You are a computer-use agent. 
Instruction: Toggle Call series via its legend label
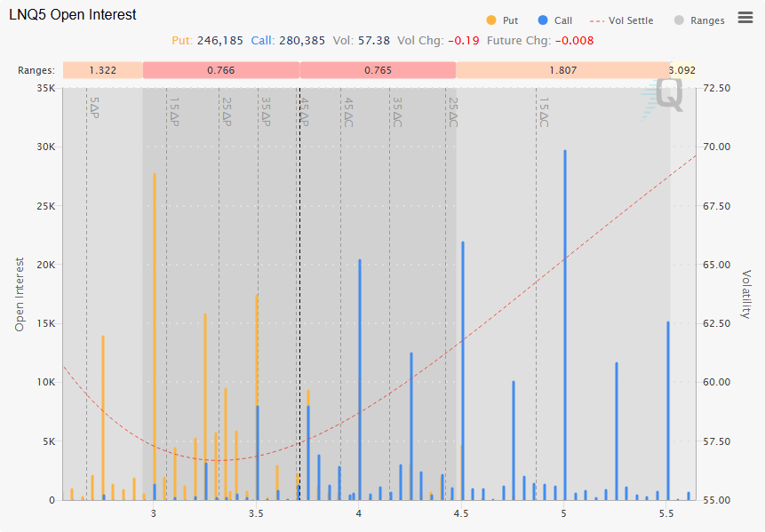(563, 20)
